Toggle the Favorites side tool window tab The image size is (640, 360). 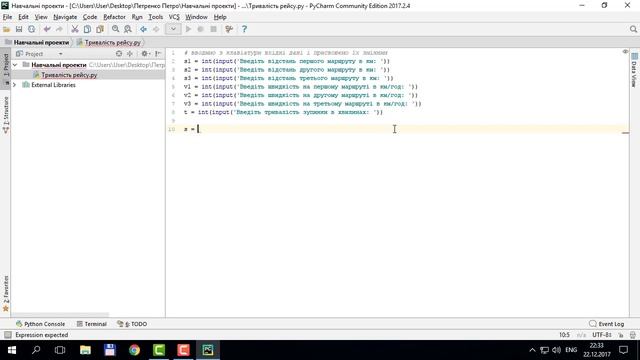6,293
